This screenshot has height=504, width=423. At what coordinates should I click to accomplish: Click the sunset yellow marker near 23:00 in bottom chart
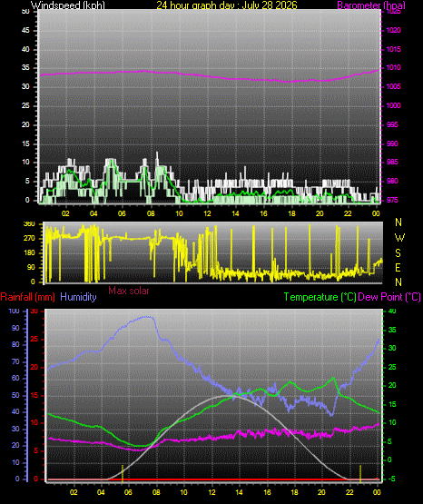(x=360, y=473)
